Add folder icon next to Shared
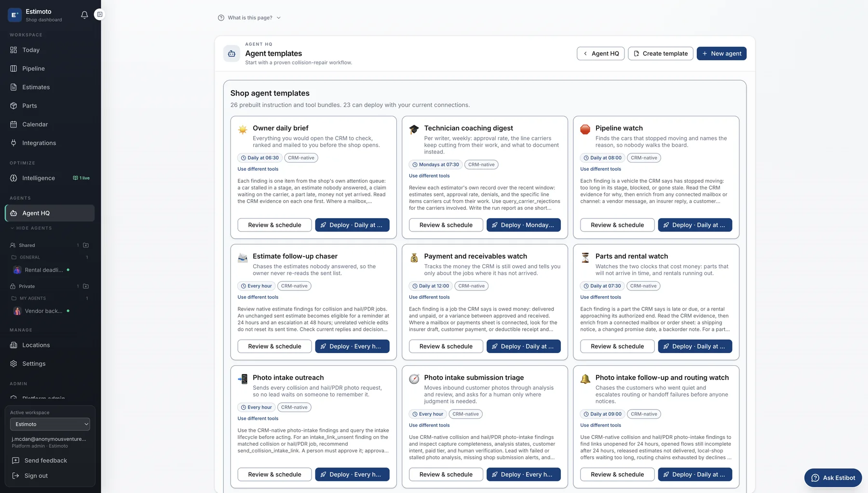 tap(86, 245)
